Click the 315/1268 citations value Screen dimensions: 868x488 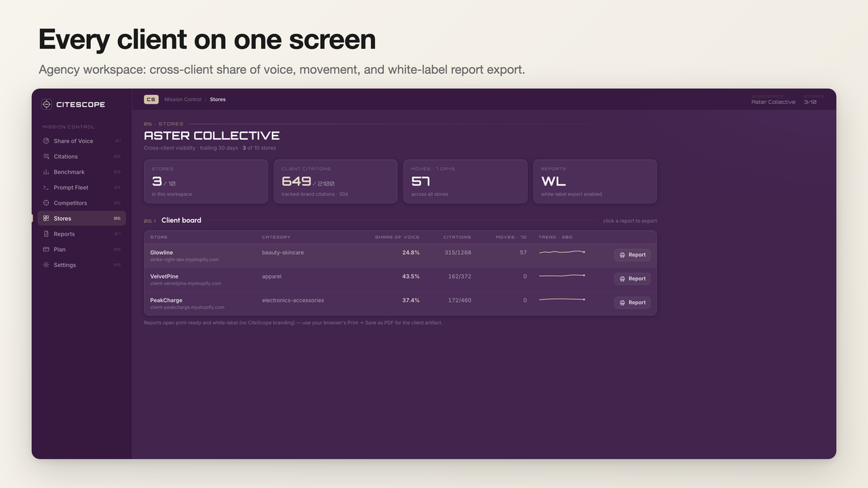458,252
